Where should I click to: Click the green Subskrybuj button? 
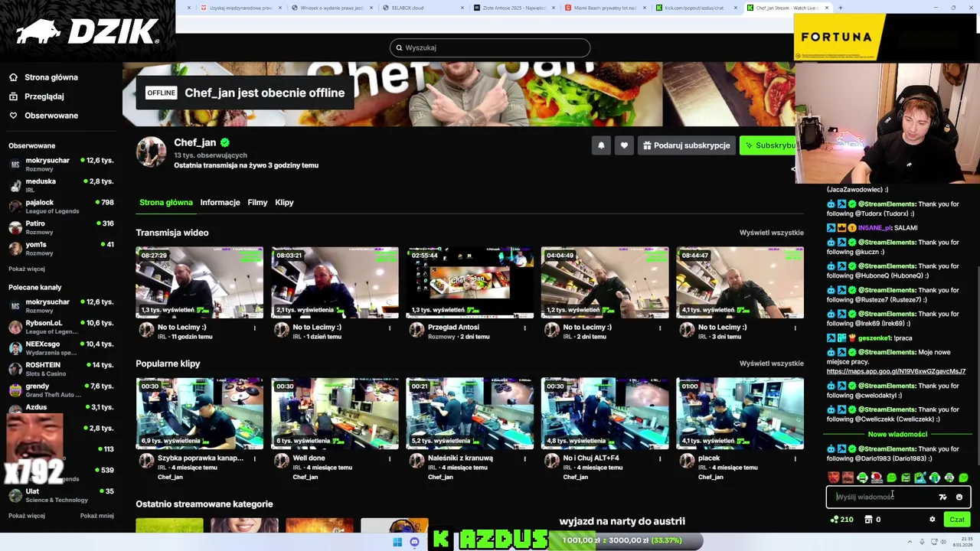(x=768, y=145)
